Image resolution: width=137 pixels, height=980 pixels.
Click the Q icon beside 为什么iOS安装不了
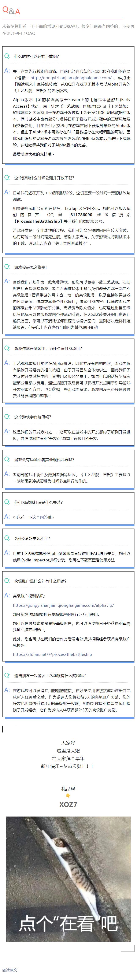[x=7, y=538]
